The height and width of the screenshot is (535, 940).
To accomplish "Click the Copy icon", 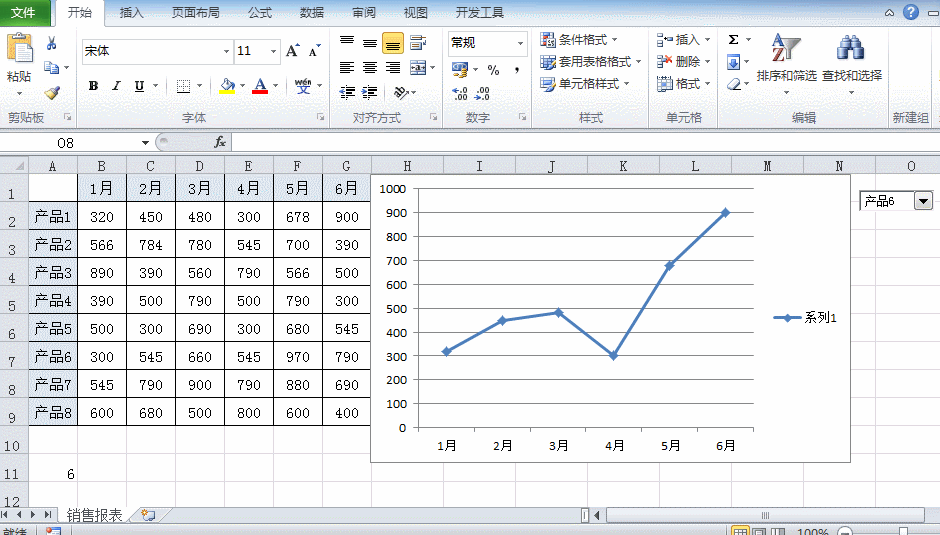I will (x=52, y=68).
